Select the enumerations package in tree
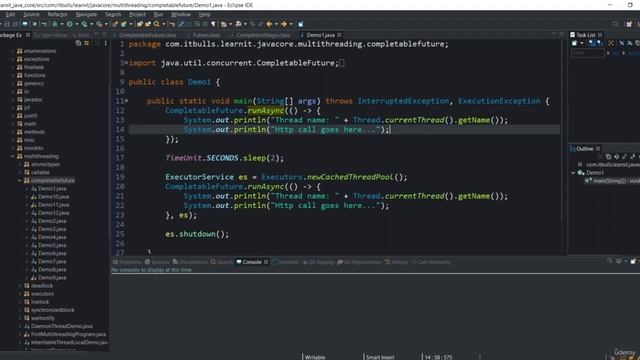640x360 pixels. pyautogui.click(x=40, y=51)
